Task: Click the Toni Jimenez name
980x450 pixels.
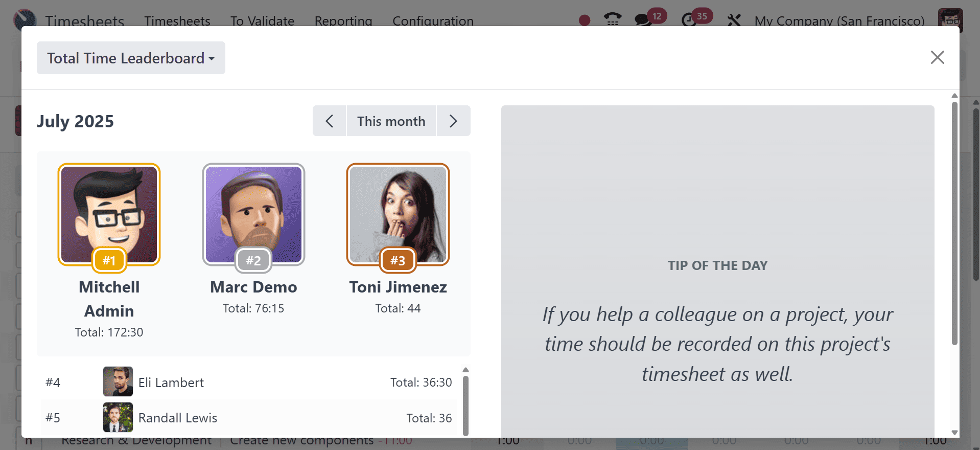Action: 398,287
